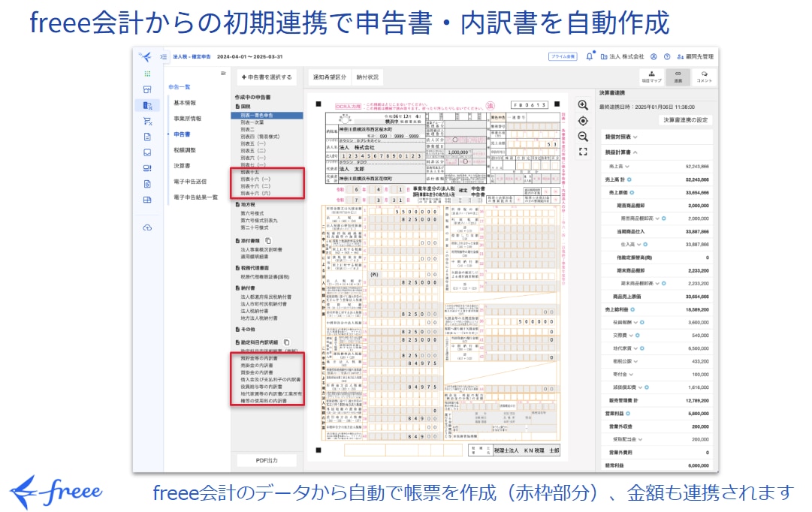This screenshot has width=812, height=512.
Task: Select the highlighted 別表一 青色申告 form
Action: click(267, 116)
